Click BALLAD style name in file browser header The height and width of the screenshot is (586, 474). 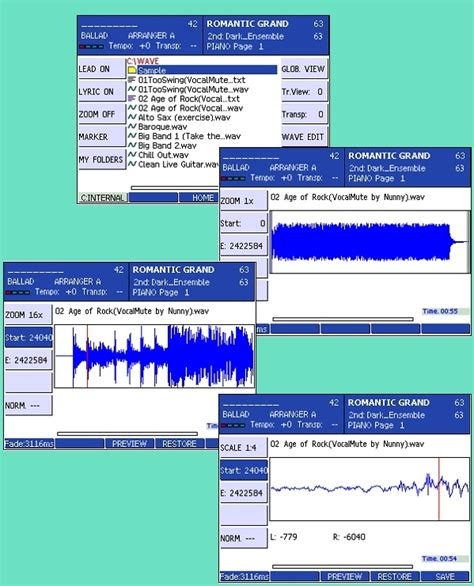(x=94, y=36)
